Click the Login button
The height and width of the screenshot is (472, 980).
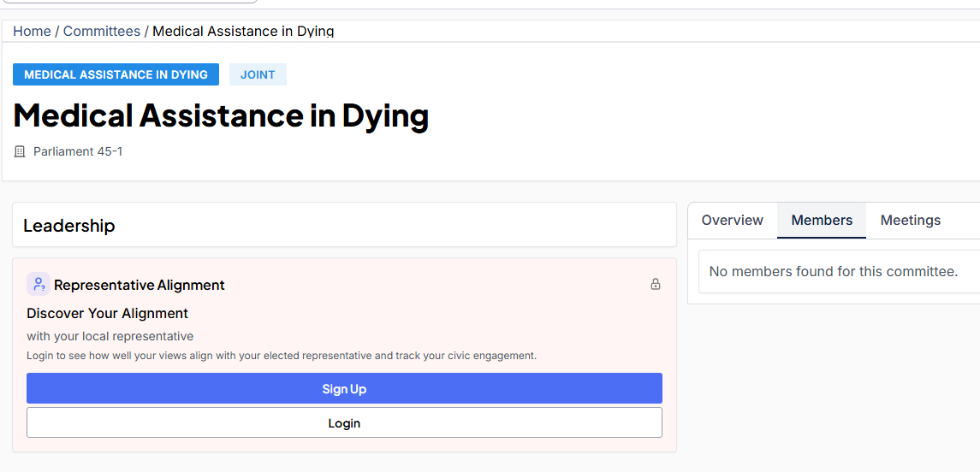(344, 422)
